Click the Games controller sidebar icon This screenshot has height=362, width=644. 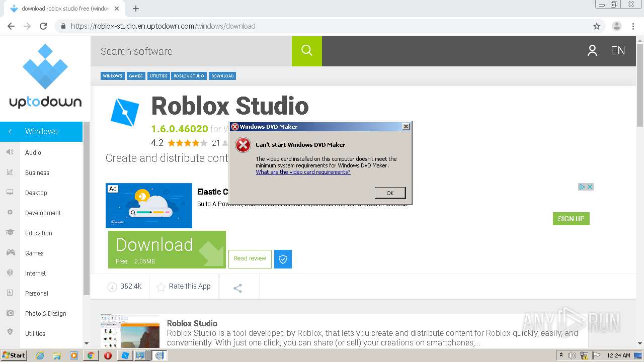(10, 252)
